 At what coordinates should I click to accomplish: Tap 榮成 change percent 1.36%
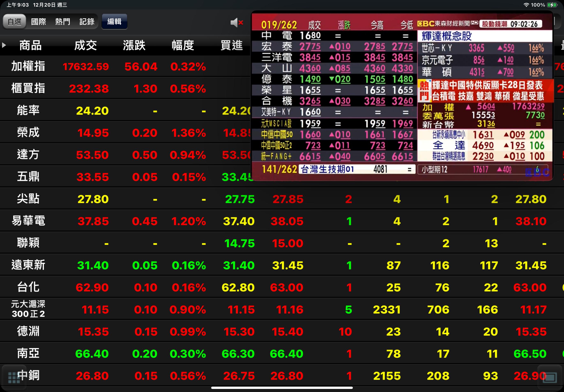pyautogui.click(x=189, y=133)
